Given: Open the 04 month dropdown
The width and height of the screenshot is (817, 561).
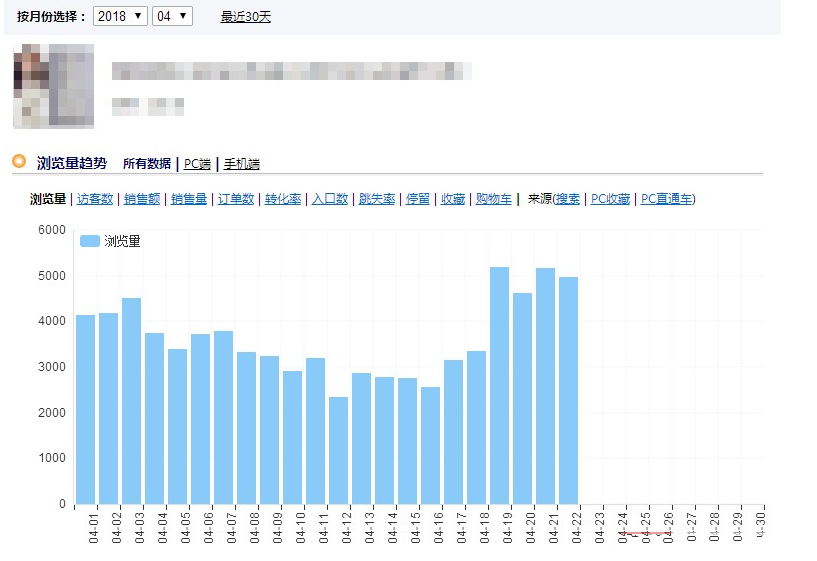Looking at the screenshot, I should 171,16.
